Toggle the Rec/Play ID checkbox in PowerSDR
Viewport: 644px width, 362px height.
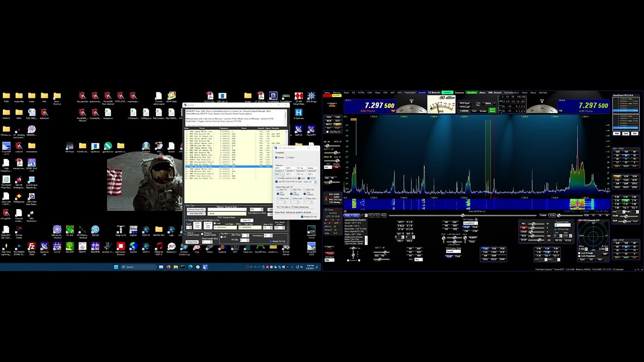click(328, 132)
